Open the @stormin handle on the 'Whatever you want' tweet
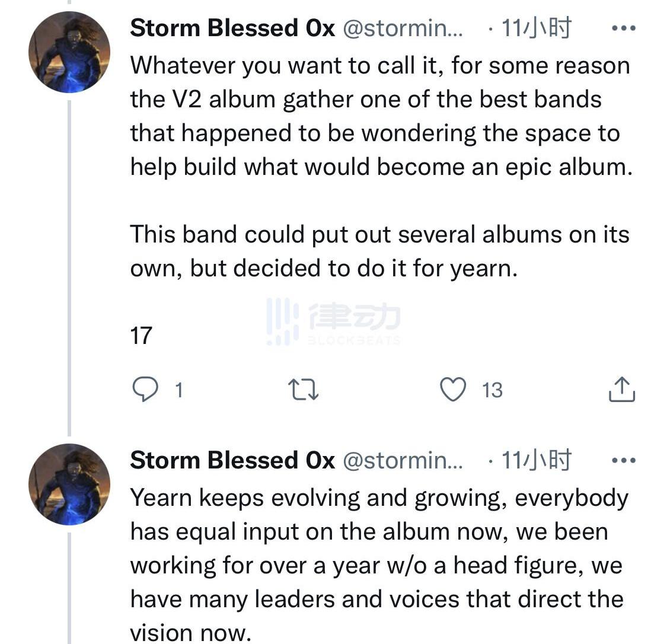Viewport: 667px width, 644px height. point(403,28)
